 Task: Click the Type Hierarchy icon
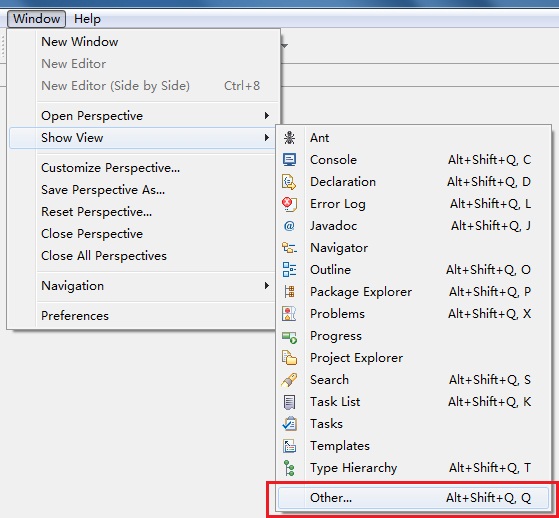(289, 468)
